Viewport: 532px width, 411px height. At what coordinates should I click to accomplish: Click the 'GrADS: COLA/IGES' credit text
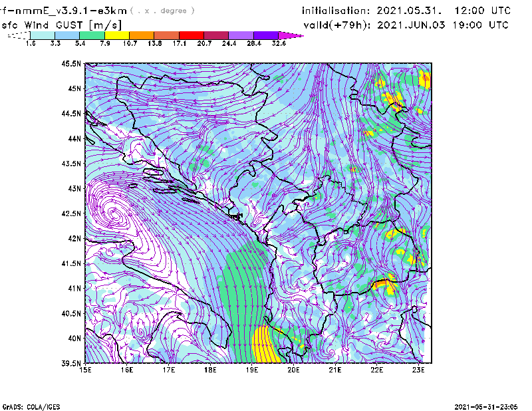pyautogui.click(x=31, y=407)
